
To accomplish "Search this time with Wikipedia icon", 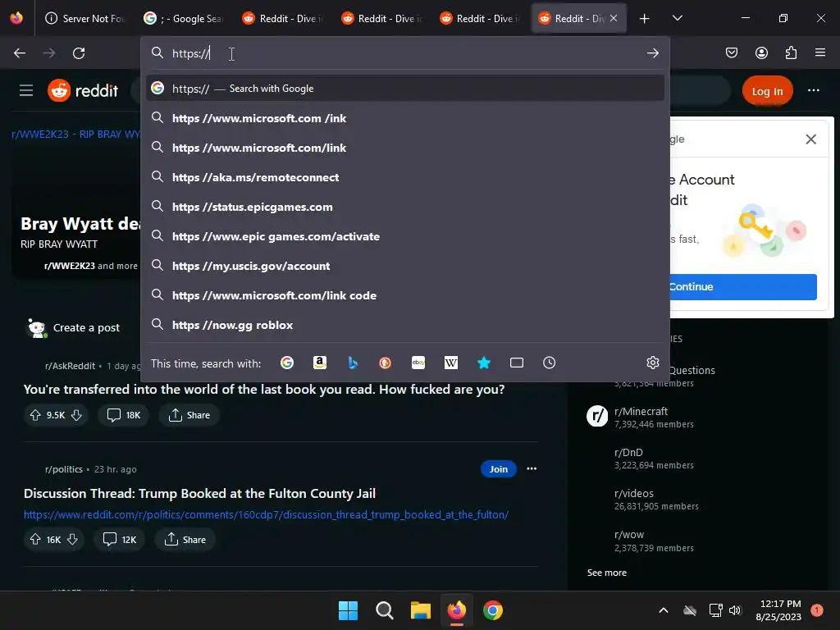I will coord(451,363).
